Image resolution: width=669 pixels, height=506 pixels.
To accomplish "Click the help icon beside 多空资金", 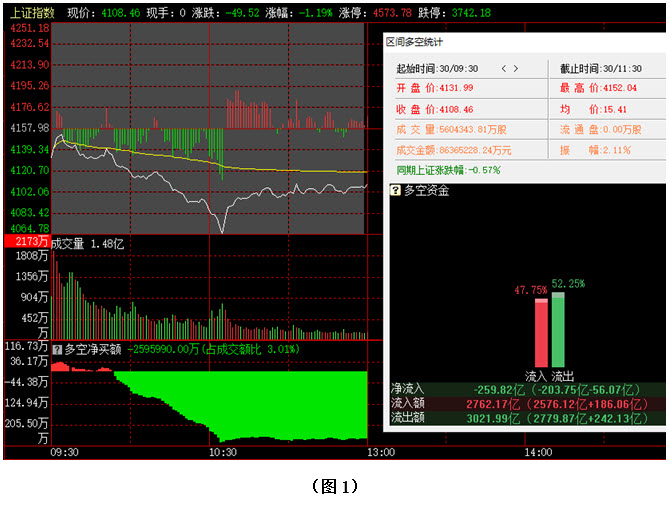I will pyautogui.click(x=395, y=190).
